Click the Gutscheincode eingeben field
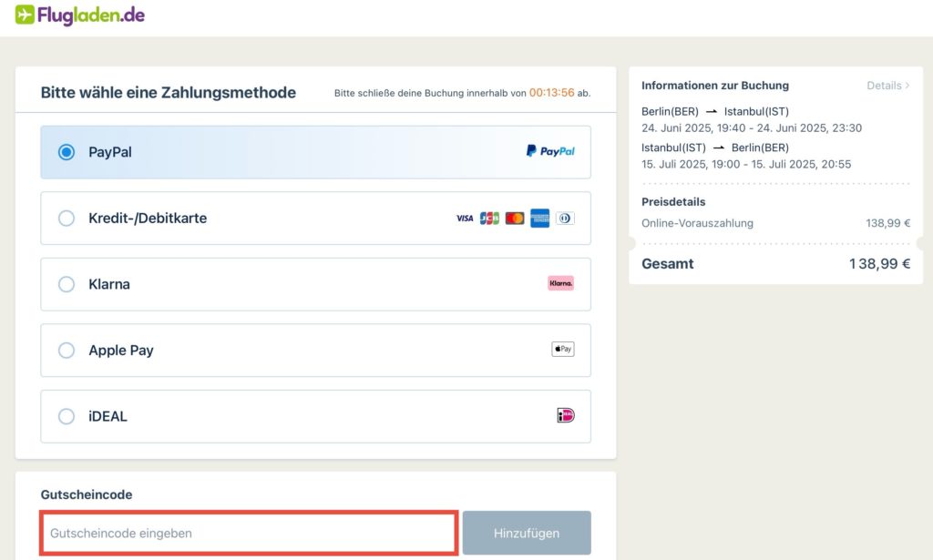Screen dimensions: 933x560 (249, 533)
